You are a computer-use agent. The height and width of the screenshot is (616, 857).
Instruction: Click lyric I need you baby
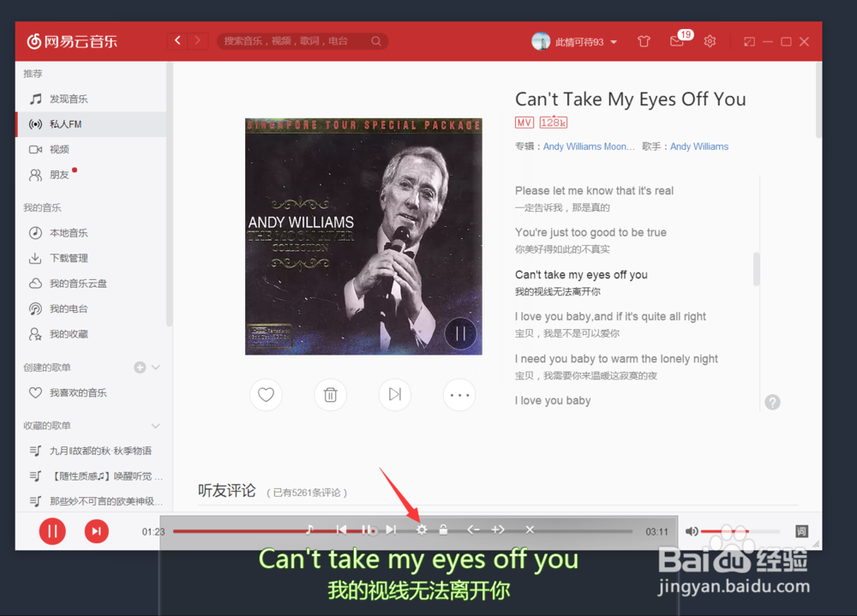(616, 359)
